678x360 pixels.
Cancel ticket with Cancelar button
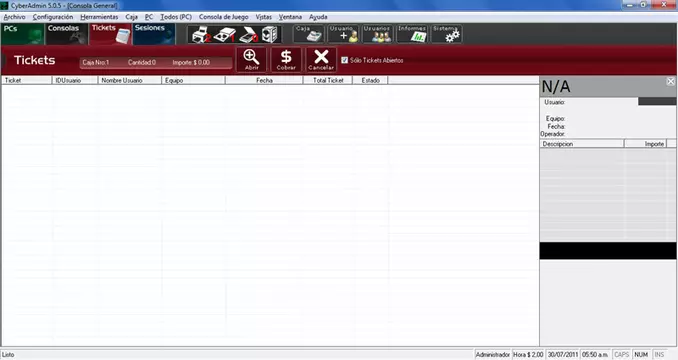point(321,60)
